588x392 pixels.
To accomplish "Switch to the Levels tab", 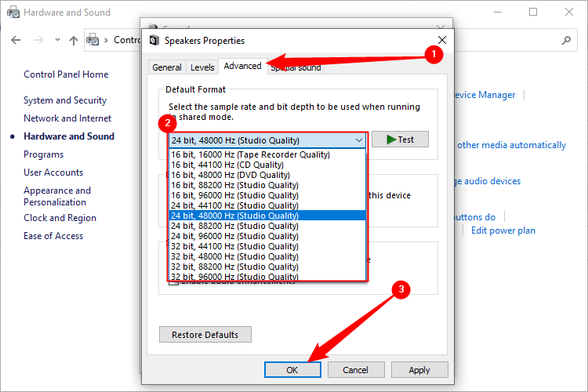I will pyautogui.click(x=202, y=67).
